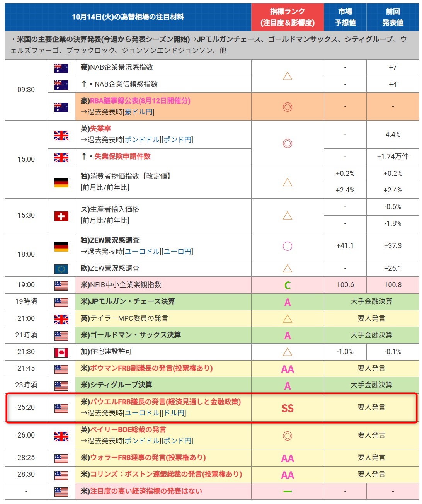
Task: Open the 豪ドル円 past-release link
Action: pyautogui.click(x=139, y=112)
